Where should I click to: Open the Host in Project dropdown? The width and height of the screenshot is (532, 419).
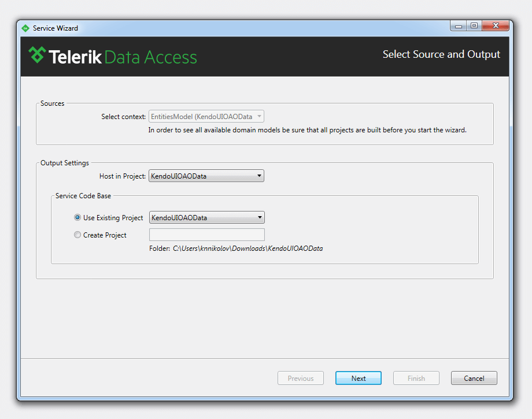(x=206, y=176)
